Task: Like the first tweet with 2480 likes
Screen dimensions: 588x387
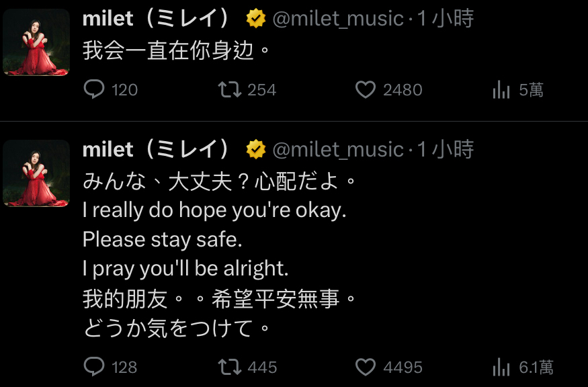Action: 365,89
